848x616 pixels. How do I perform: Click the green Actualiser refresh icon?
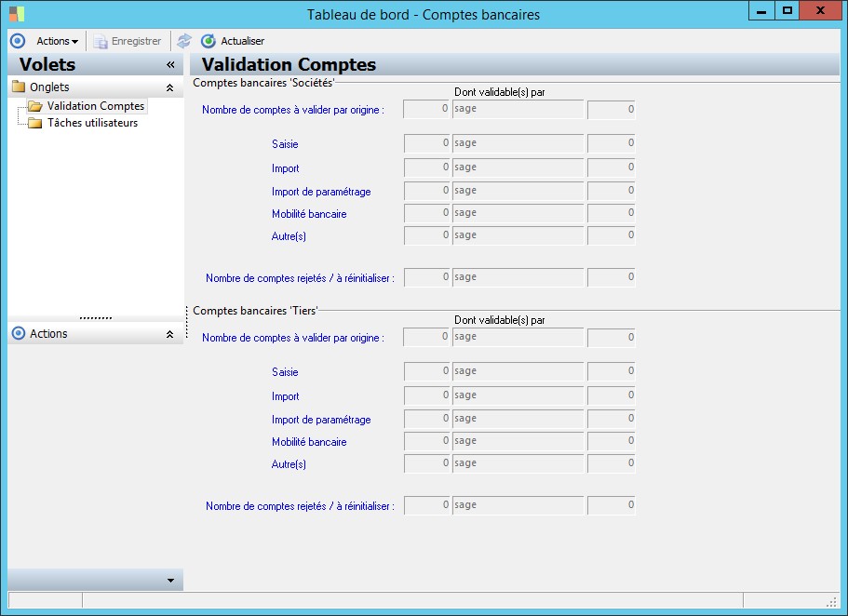pyautogui.click(x=209, y=41)
